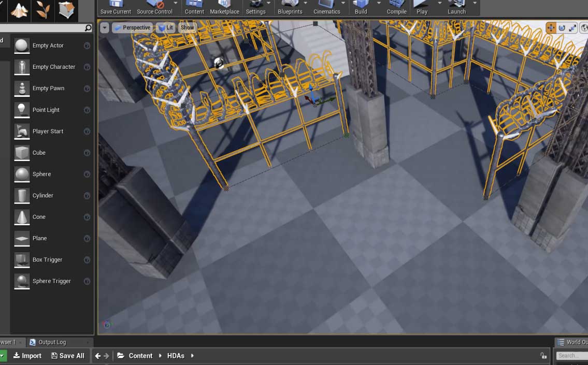Choose the Player Start icon

[22, 132]
